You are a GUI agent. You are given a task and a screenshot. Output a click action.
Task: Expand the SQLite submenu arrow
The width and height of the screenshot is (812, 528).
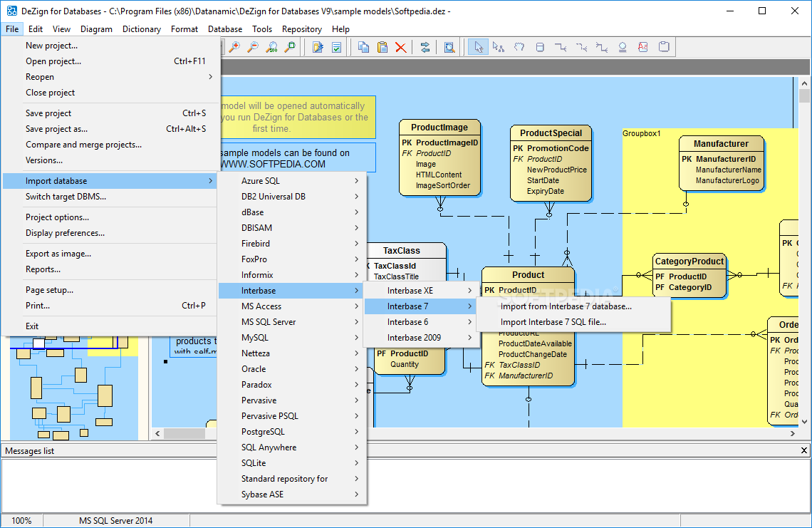[357, 462]
